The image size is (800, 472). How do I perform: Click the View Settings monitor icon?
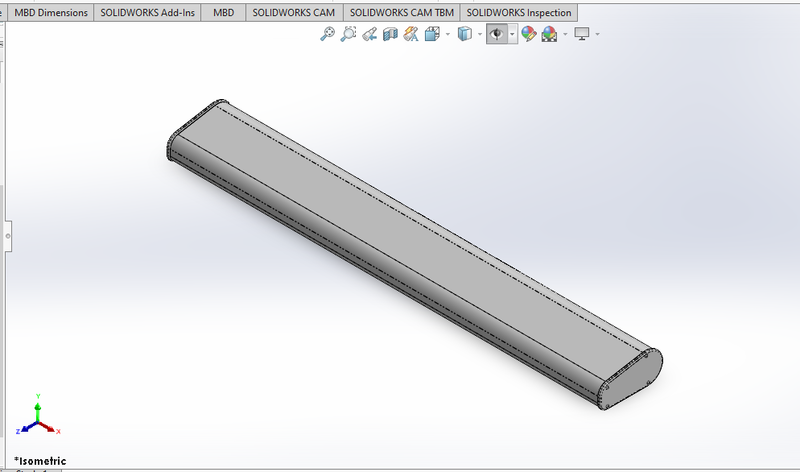tap(581, 34)
